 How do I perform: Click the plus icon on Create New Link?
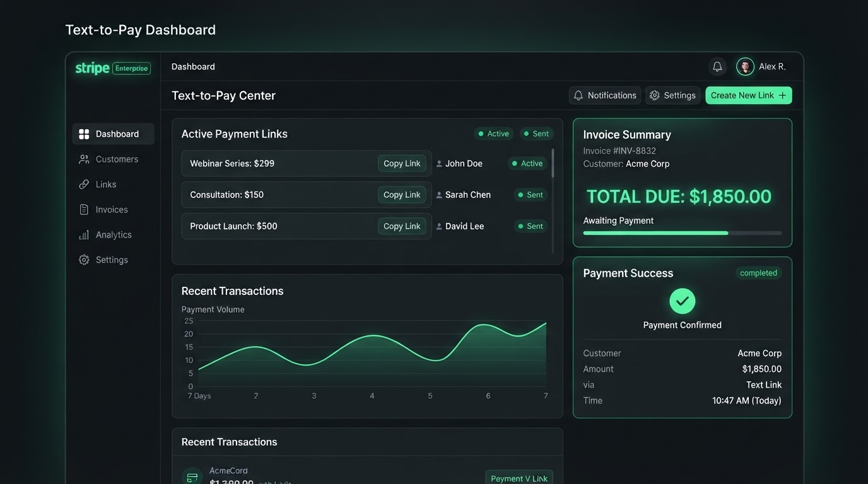pyautogui.click(x=782, y=95)
